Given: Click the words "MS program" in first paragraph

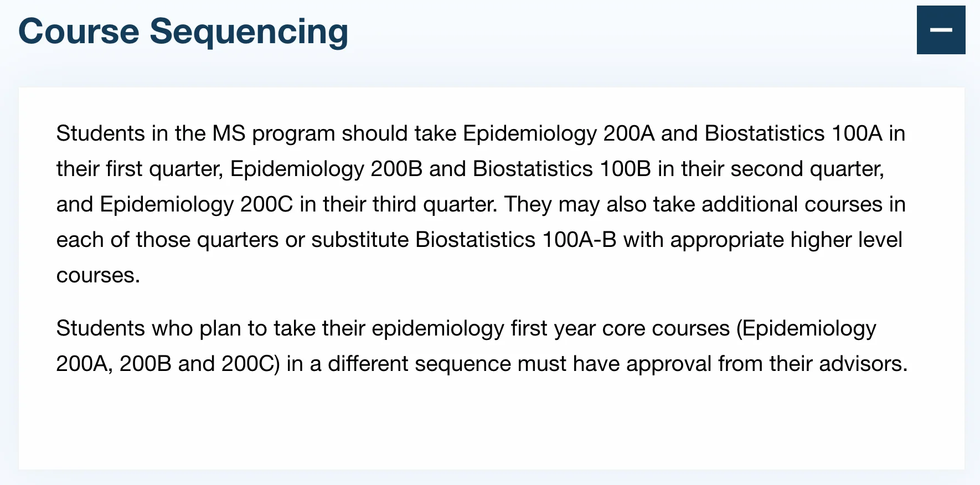Looking at the screenshot, I should click(x=274, y=134).
